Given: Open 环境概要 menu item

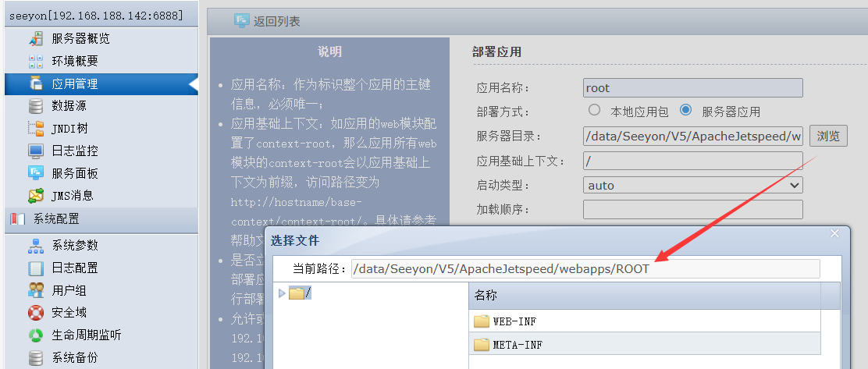Looking at the screenshot, I should (75, 62).
